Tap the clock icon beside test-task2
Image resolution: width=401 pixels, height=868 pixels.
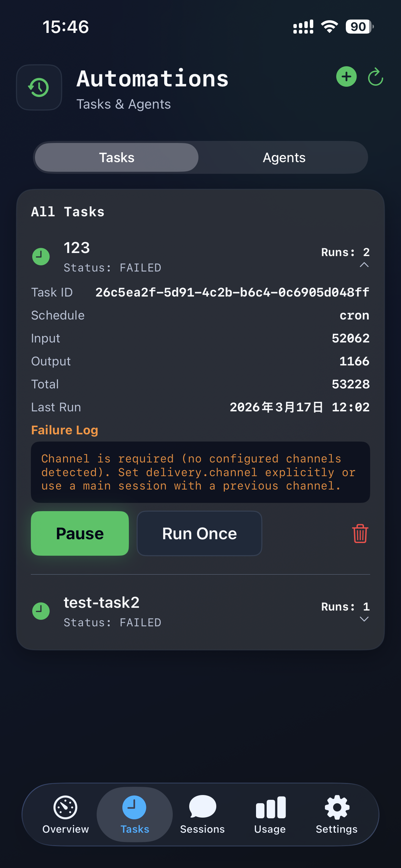click(41, 611)
